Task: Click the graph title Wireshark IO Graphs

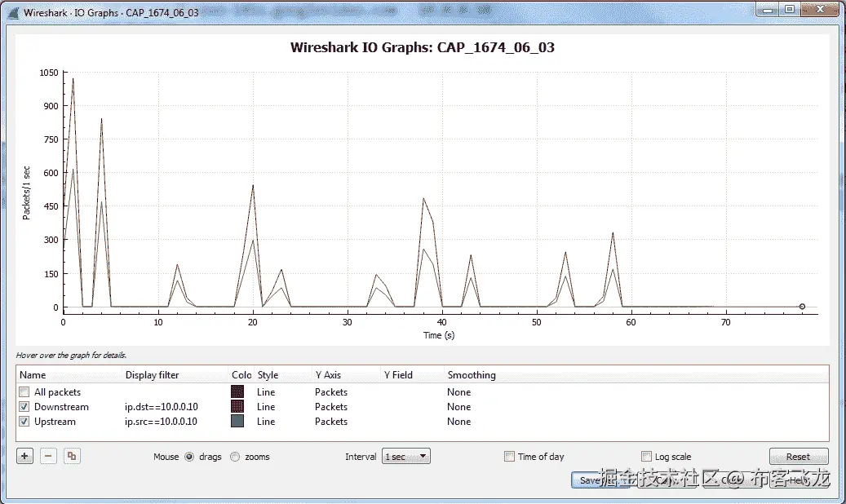Action: tap(423, 47)
